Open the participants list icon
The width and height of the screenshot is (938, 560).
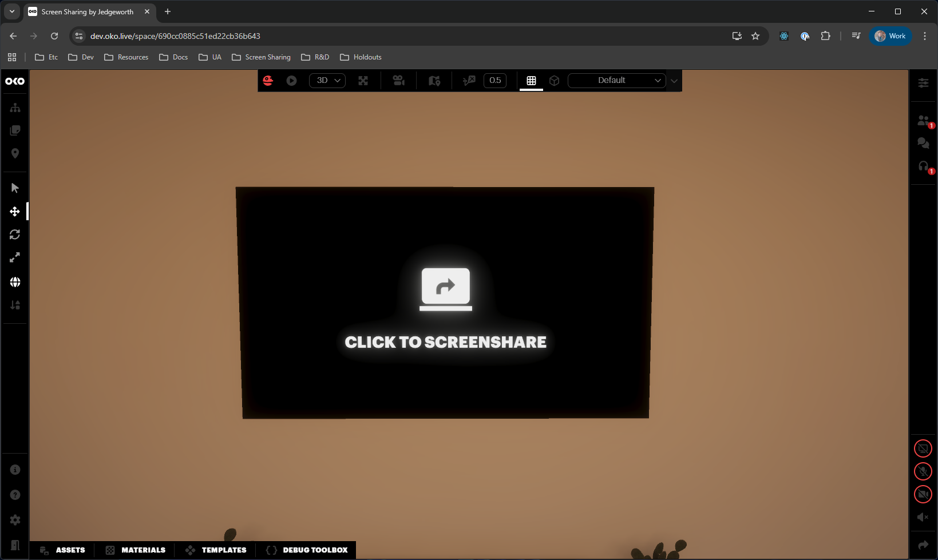(923, 120)
